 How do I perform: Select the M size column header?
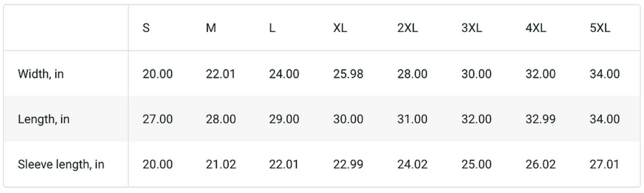click(211, 28)
